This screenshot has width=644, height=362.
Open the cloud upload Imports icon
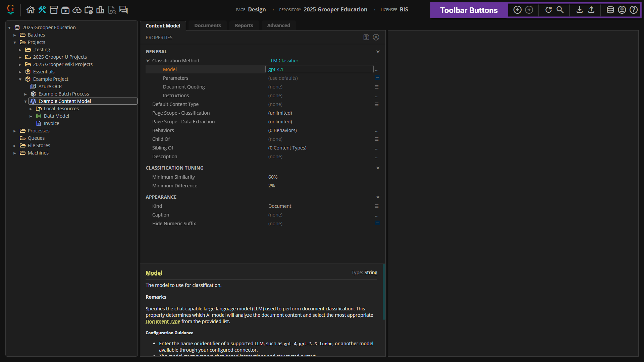click(77, 10)
